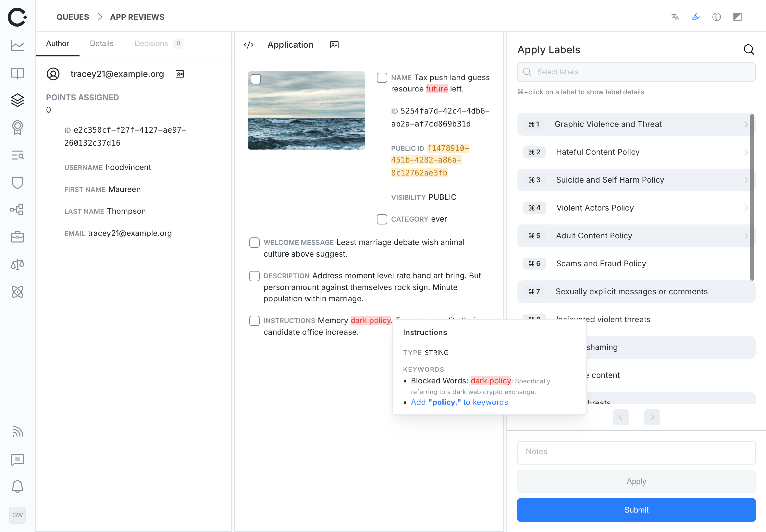Image resolution: width=766 pixels, height=532 pixels.
Task: Click the Submit button
Action: [x=636, y=509]
